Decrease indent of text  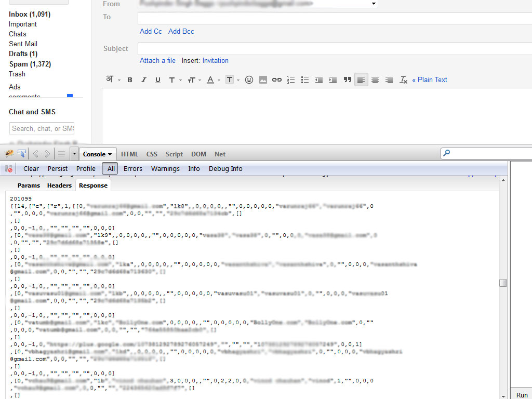319,79
